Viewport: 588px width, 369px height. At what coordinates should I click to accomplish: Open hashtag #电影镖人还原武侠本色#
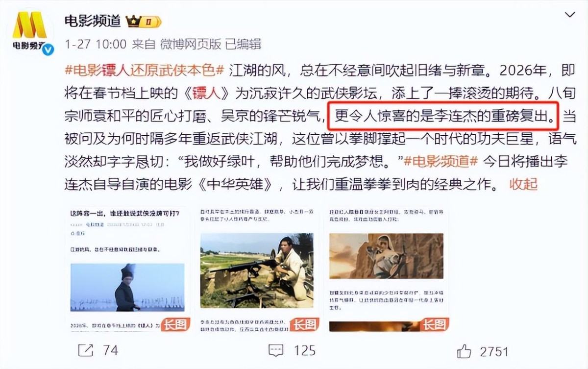145,70
